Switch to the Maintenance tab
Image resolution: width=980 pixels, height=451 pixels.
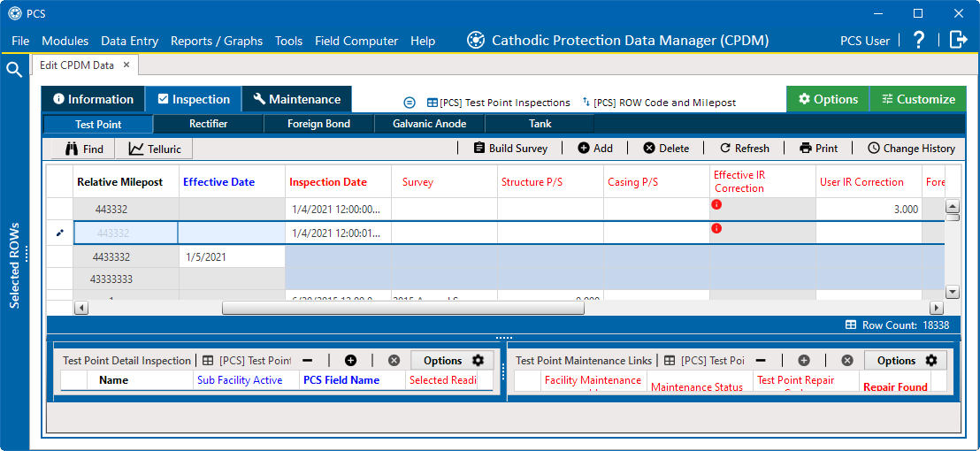pos(296,99)
